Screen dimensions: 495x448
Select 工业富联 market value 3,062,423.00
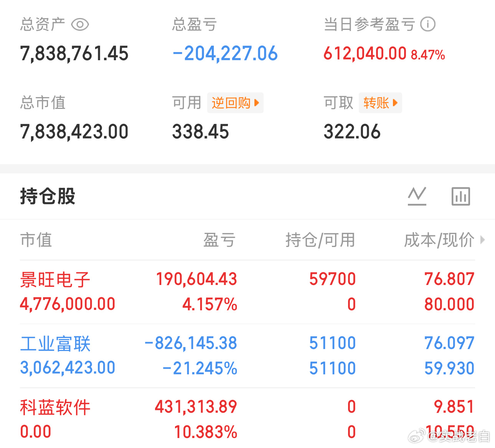(68, 368)
